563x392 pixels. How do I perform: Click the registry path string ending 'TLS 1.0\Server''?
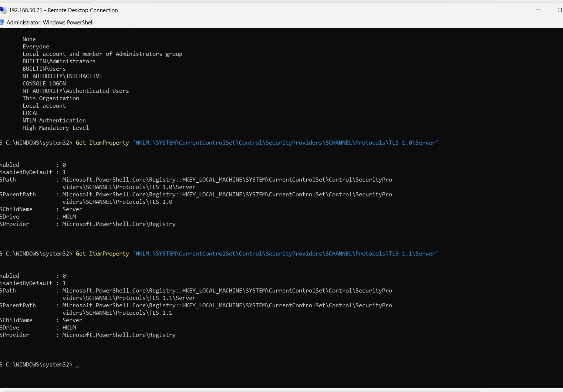click(286, 143)
